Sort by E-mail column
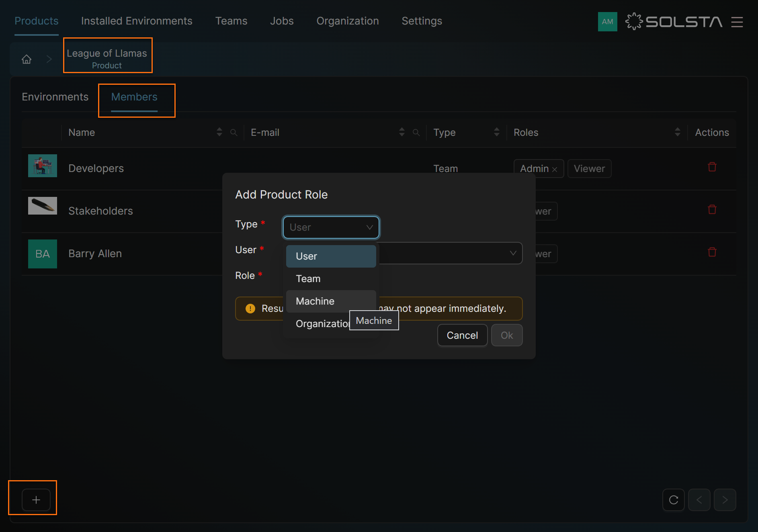This screenshot has width=758, height=532. tap(402, 132)
